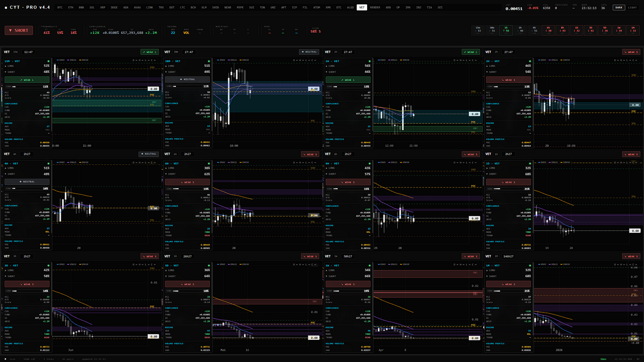
Task: Choose the LINK ticker tab
Action: coord(150,8)
